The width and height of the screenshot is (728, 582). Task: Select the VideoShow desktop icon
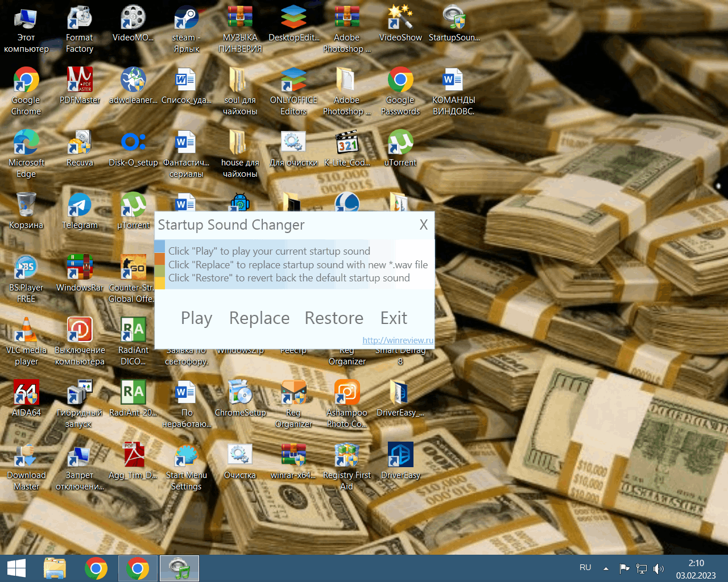[400, 24]
